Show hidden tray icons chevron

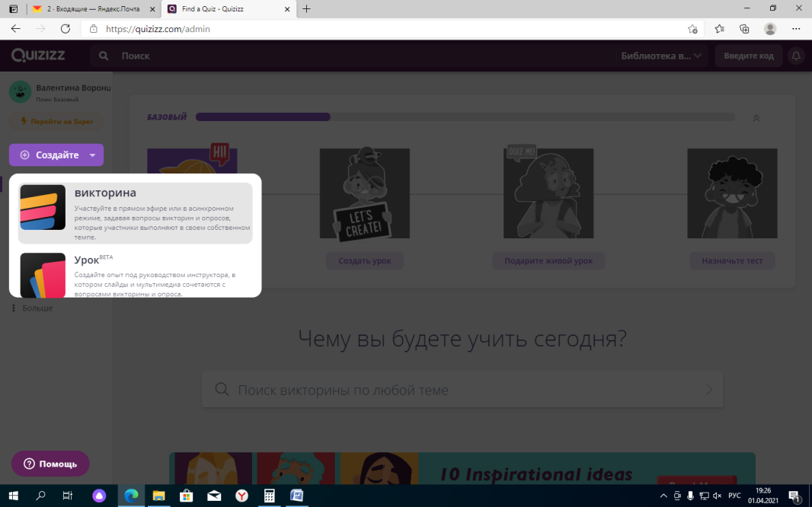(663, 496)
